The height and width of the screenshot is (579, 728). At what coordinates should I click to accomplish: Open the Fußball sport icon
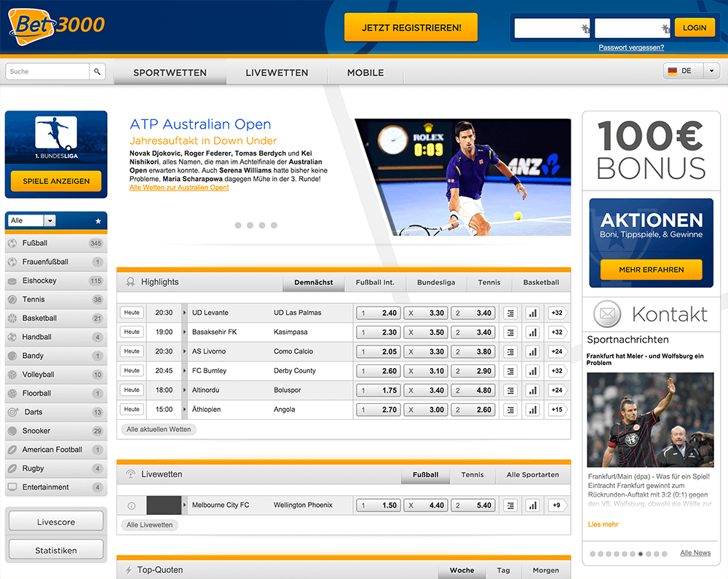(12, 243)
